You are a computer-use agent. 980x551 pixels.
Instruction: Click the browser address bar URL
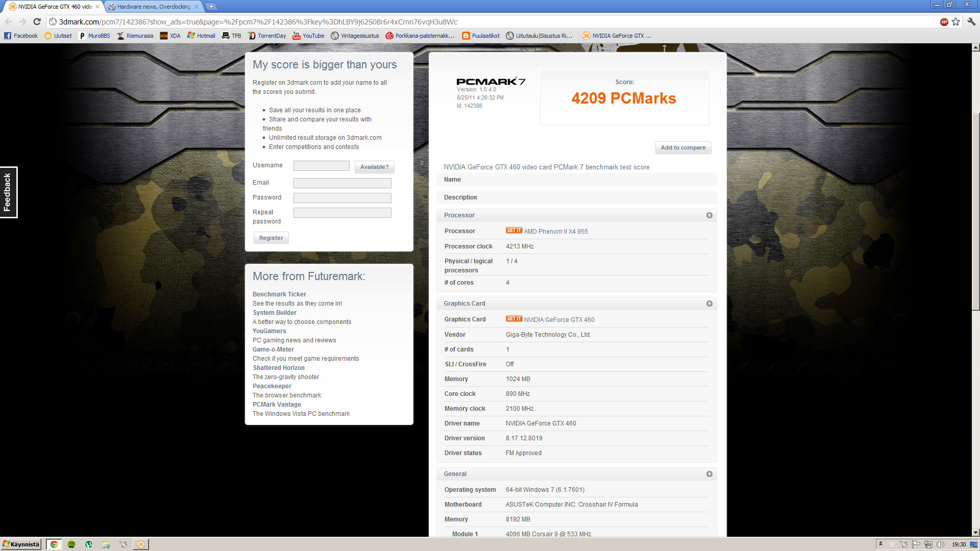click(x=258, y=21)
